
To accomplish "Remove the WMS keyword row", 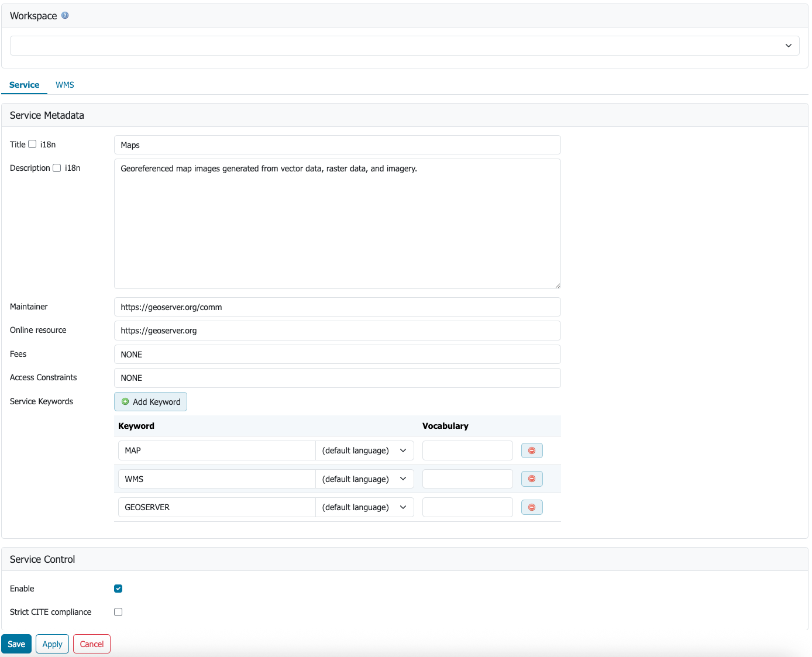I will [x=532, y=479].
